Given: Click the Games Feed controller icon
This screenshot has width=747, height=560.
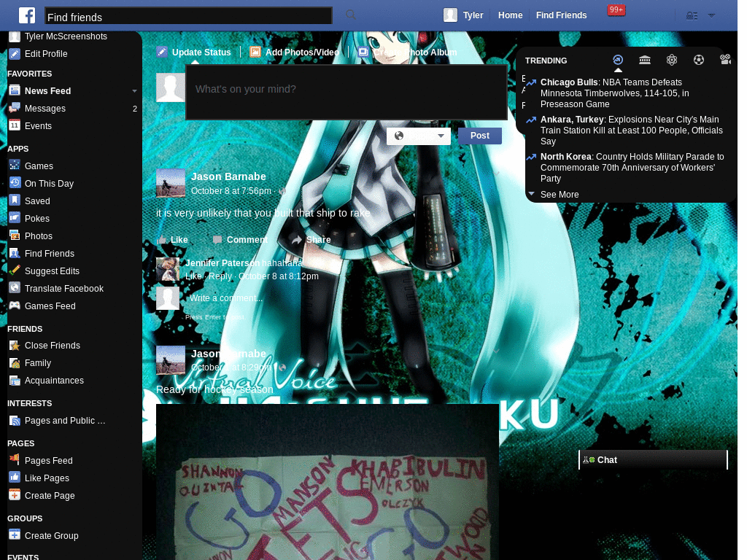Looking at the screenshot, I should [x=15, y=306].
